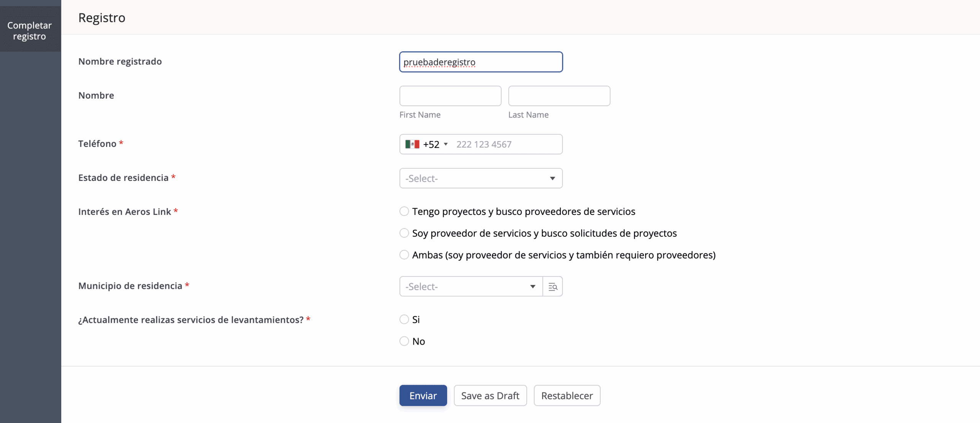Click the Mexico flag country icon
The image size is (980, 423).
tap(412, 144)
